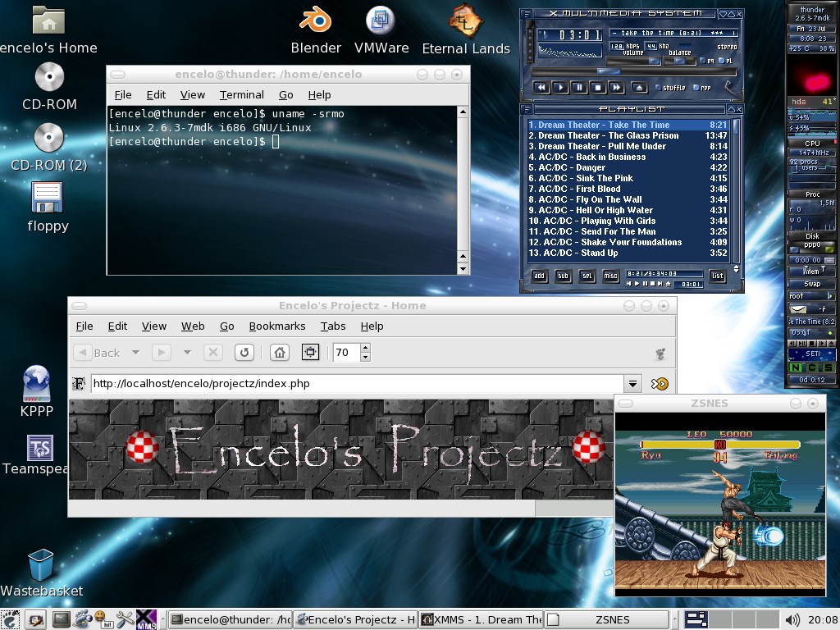The width and height of the screenshot is (840, 630).
Task: Select 'Dream Theater - The Glass Prison' track
Action: point(628,135)
